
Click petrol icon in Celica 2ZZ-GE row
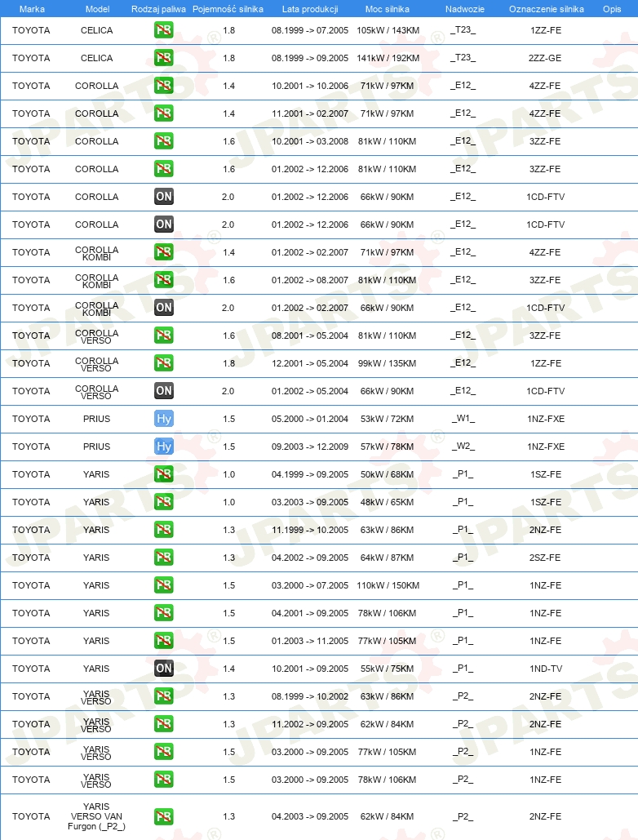164,58
